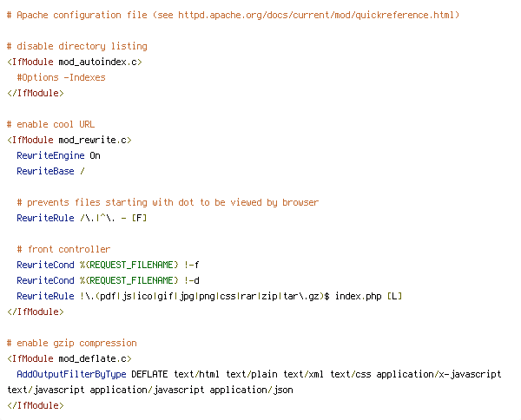Click the 'RewriteBase' directive
Viewport: 521px width, 420px height.
click(45, 171)
